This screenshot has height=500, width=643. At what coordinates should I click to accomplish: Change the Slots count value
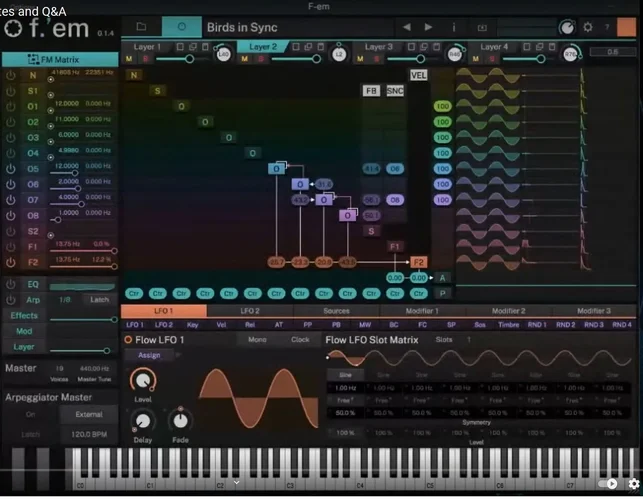[469, 340]
